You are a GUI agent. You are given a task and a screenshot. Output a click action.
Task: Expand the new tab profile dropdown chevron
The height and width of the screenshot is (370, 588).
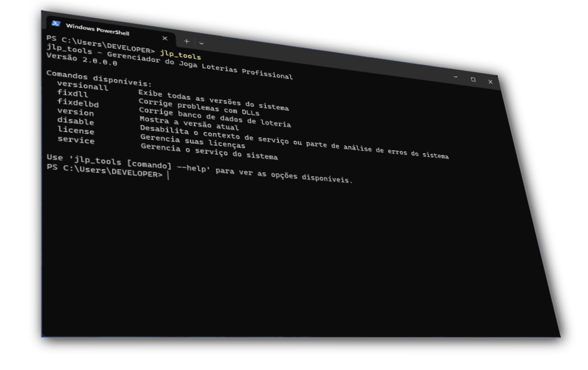[201, 44]
